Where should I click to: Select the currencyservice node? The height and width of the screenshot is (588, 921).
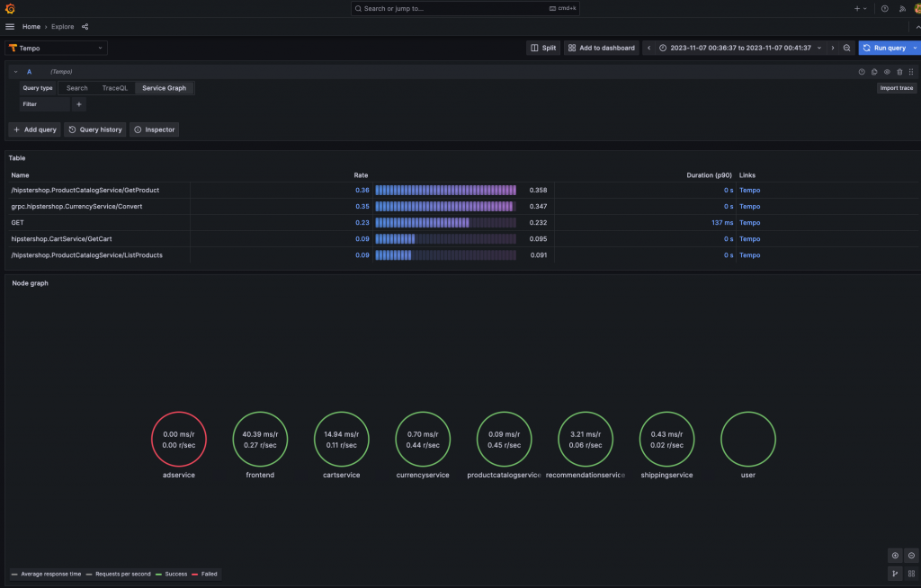(x=423, y=440)
